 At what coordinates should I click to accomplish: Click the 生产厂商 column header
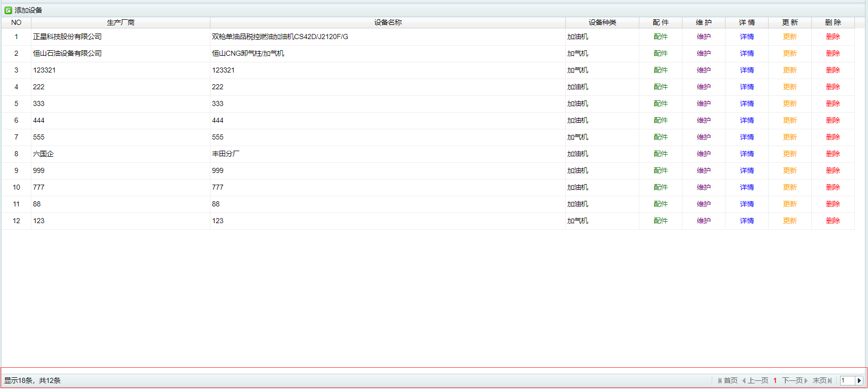121,22
